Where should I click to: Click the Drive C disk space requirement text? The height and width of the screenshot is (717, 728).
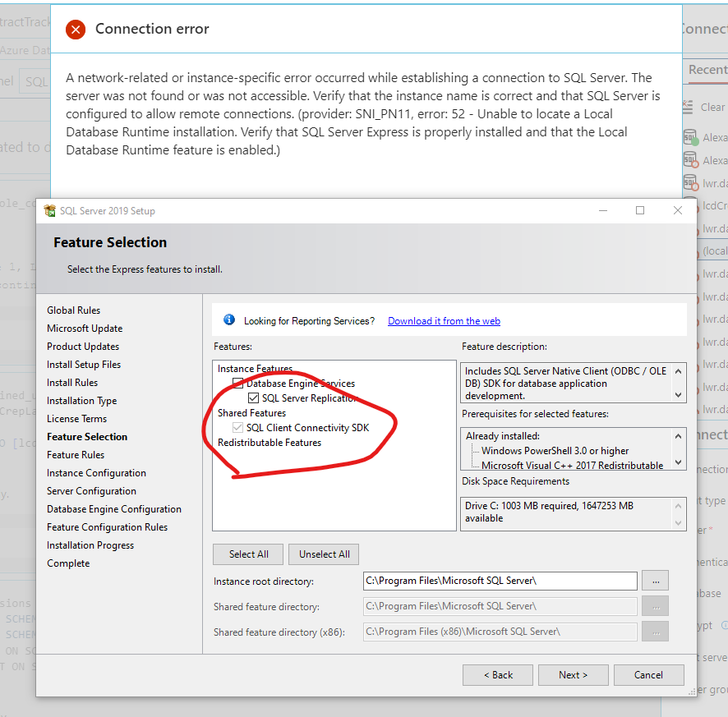click(x=549, y=512)
